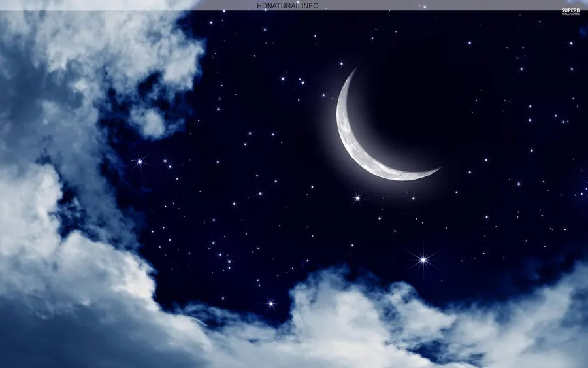Click the Superb Wallpapers logo
588x368 pixels.
pos(570,12)
